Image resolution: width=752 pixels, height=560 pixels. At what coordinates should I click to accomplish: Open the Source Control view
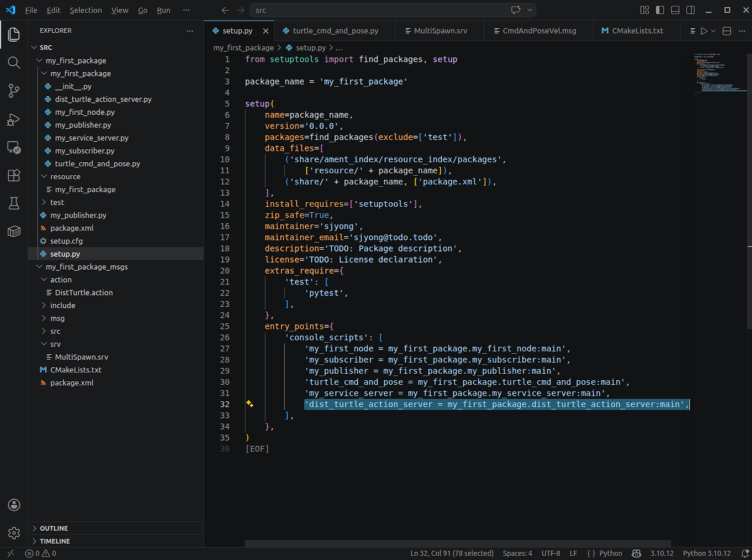tap(14, 90)
